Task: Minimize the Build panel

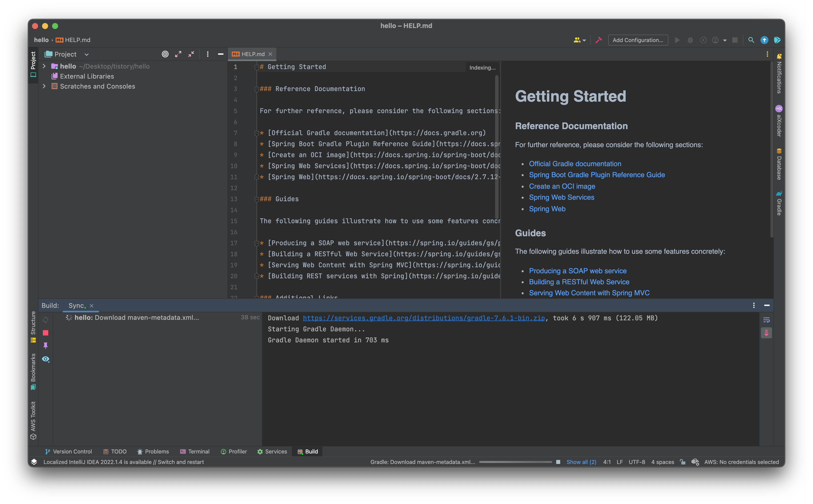Action: (x=767, y=305)
